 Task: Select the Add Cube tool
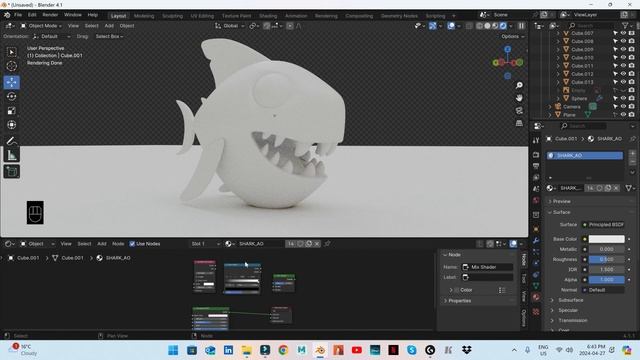[11, 171]
